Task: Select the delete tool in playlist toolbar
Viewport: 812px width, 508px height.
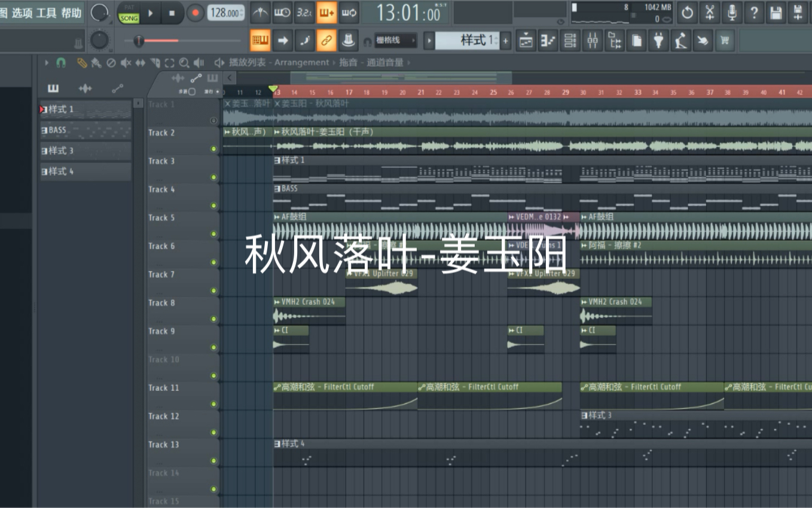Action: pos(111,62)
